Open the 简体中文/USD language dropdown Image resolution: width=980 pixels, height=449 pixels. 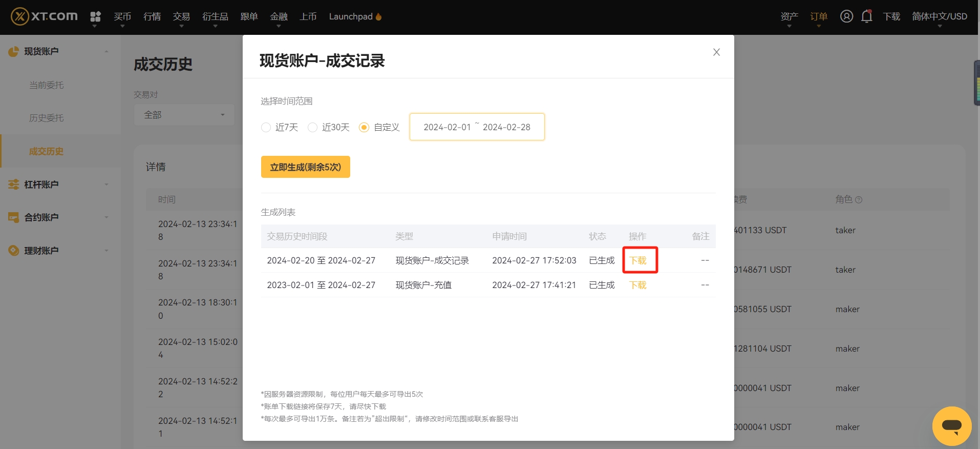tap(940, 16)
